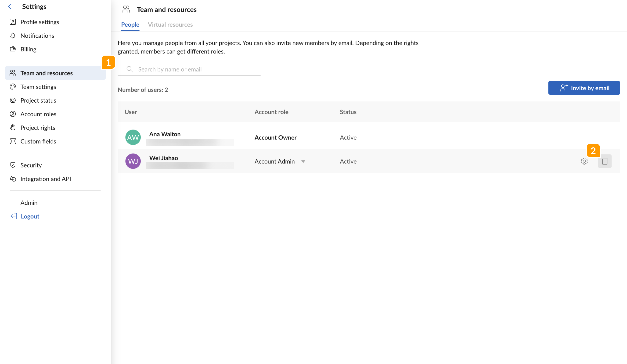This screenshot has width=627, height=364.
Task: Expand the Account Admin role dropdown
Action: (x=303, y=161)
